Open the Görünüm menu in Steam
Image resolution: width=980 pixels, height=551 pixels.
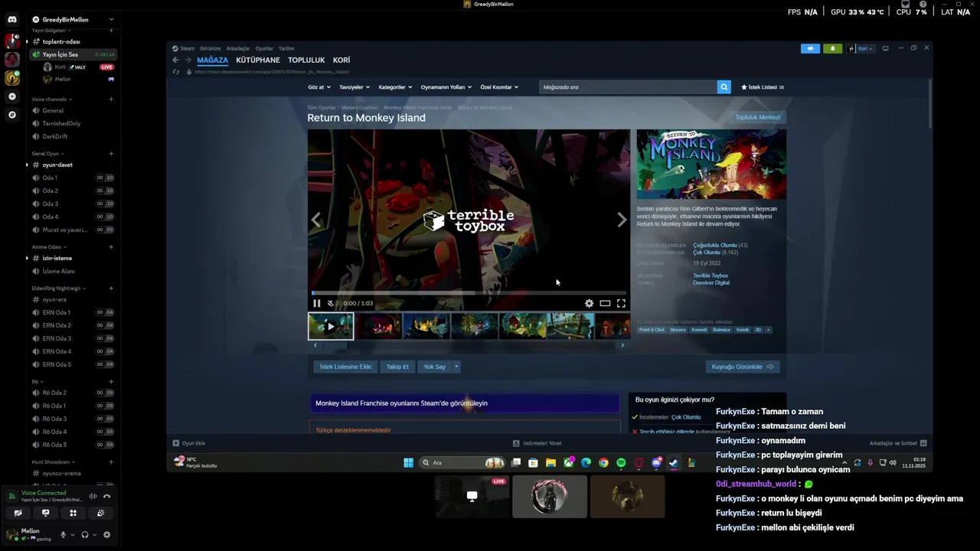pos(210,48)
